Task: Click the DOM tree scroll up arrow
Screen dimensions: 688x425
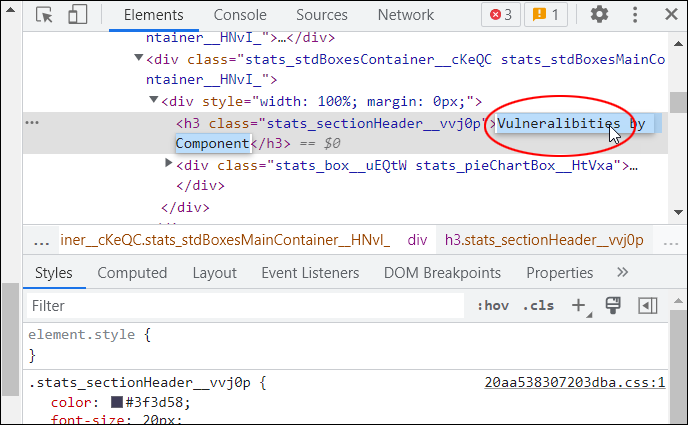Action: [678, 43]
